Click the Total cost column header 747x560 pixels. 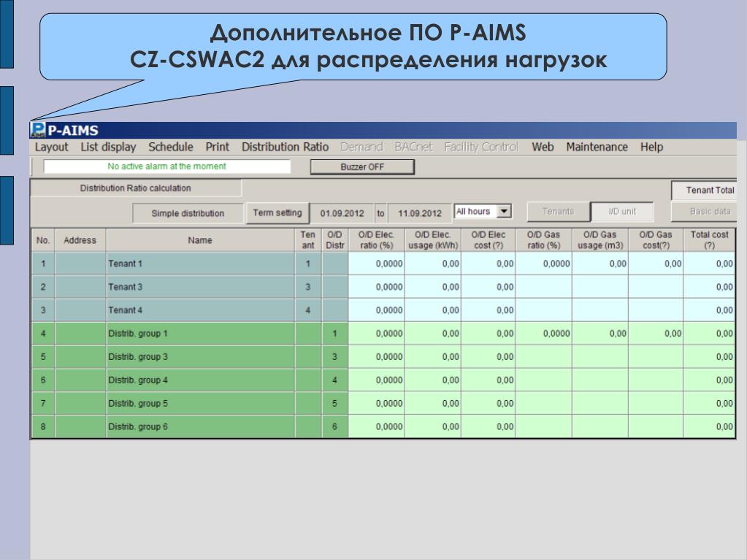(x=709, y=240)
